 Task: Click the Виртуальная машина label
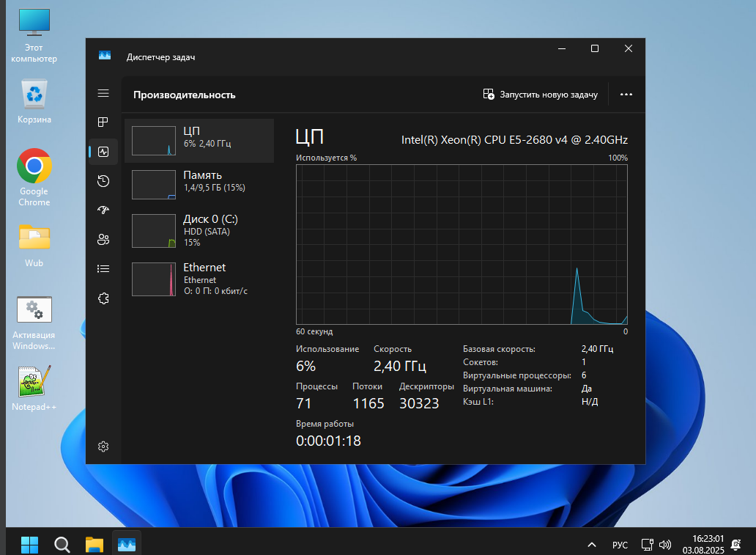pos(508,389)
